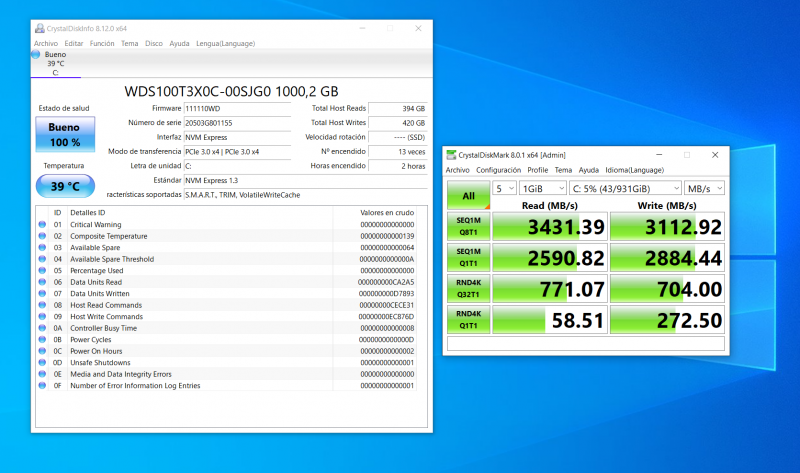Click status icon of Available Spare Threshold row
The image size is (800, 473).
[x=42, y=259]
